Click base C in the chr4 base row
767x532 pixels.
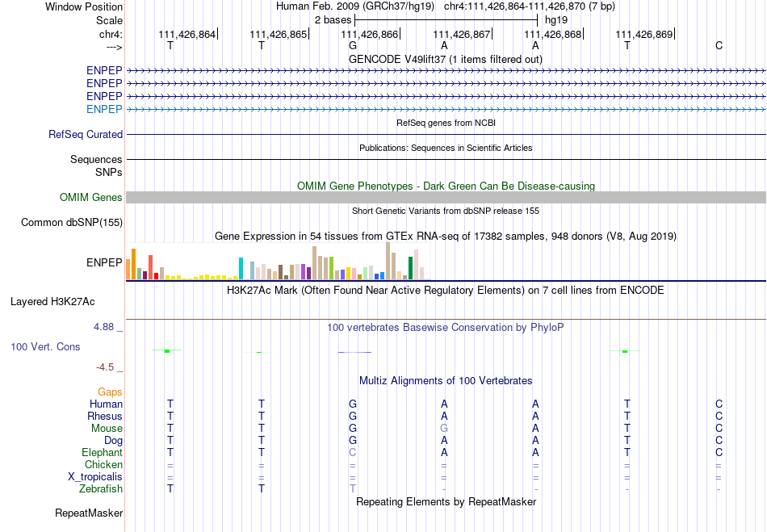pos(719,45)
